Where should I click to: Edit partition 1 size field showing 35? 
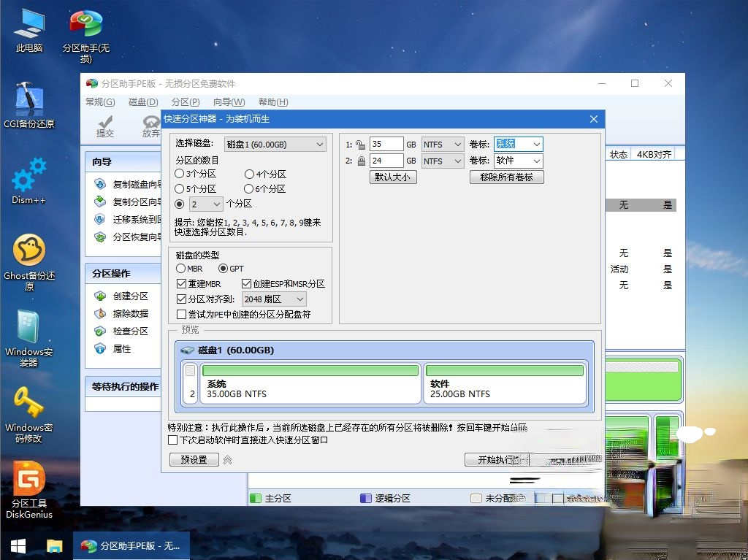(x=386, y=144)
